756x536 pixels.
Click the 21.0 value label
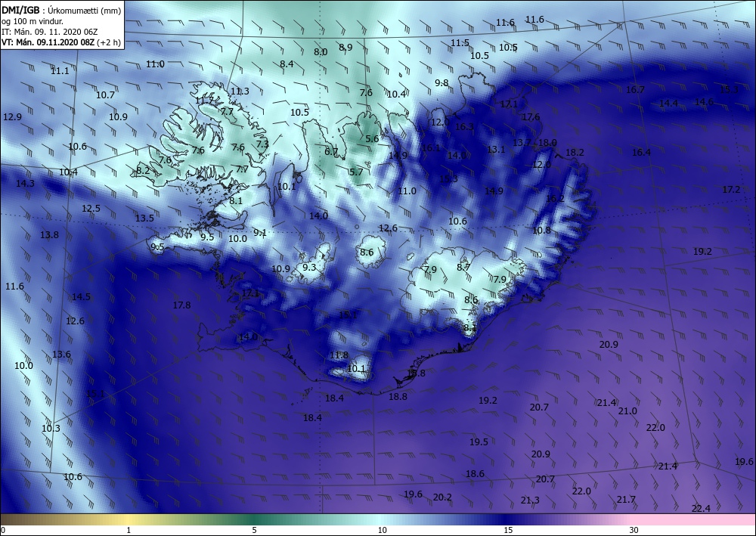coord(627,411)
